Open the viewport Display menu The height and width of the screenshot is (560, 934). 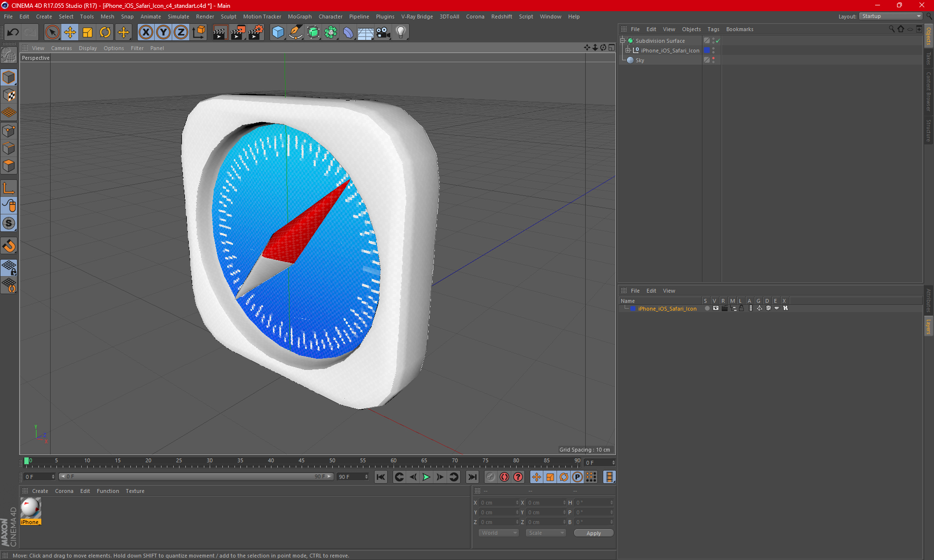coord(88,48)
